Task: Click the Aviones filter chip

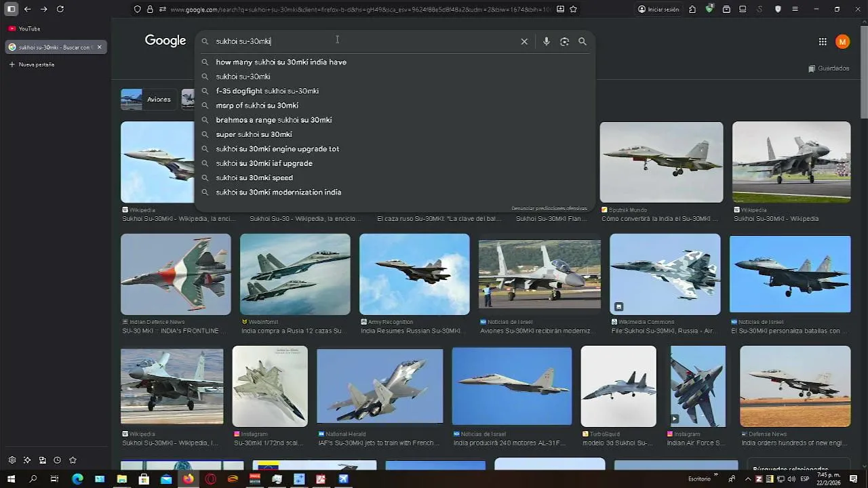Action: tap(149, 100)
